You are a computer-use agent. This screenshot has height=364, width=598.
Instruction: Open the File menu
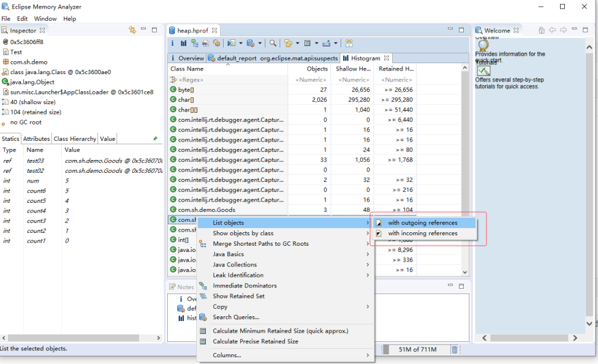(x=6, y=19)
